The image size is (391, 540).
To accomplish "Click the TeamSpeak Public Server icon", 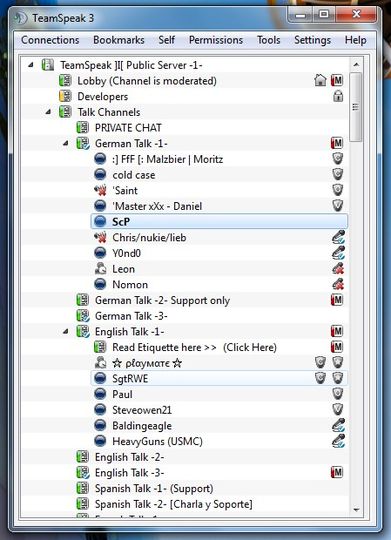I will tap(48, 65).
